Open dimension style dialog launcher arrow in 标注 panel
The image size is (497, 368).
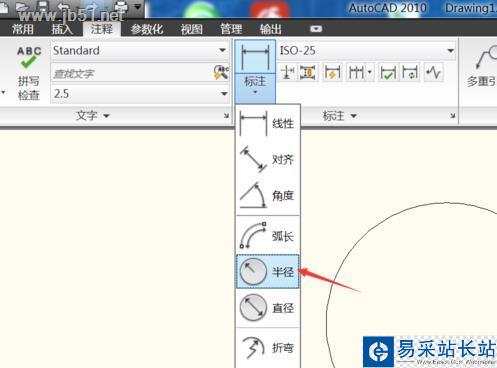tap(453, 116)
